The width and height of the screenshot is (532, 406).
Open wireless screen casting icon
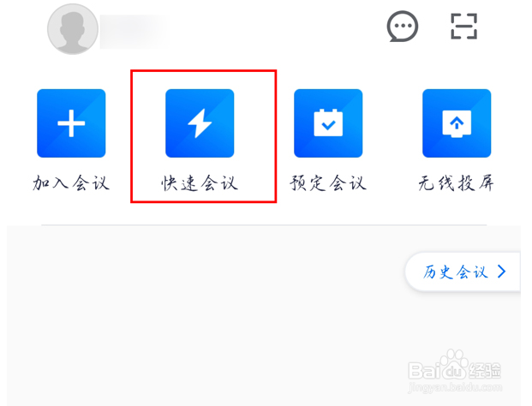coord(457,123)
